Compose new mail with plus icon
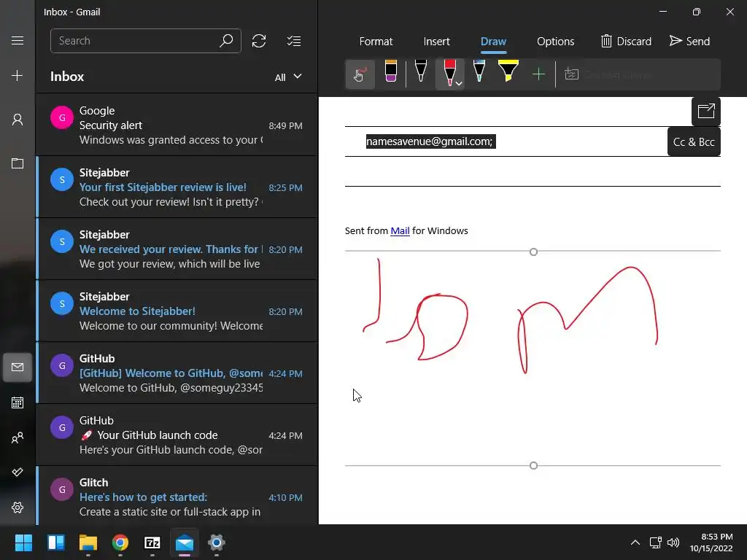Screen dimensions: 747x560 click(18, 75)
